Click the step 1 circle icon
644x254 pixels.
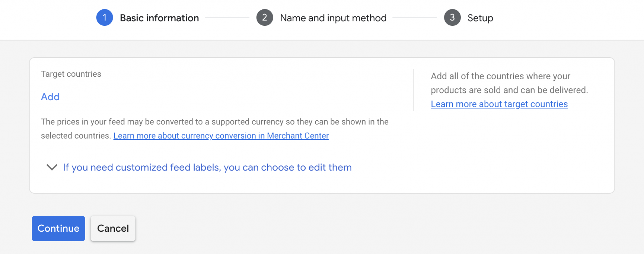click(104, 18)
